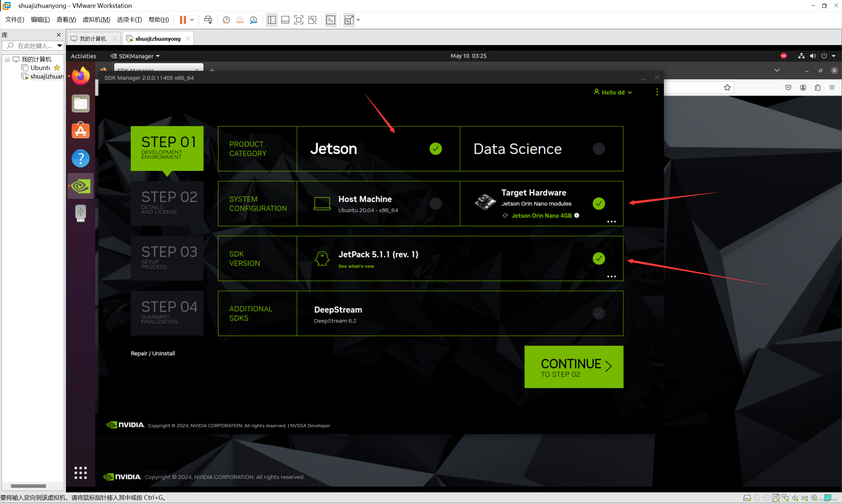Toggle the Host Machine checkmark
842x504 pixels.
point(435,204)
